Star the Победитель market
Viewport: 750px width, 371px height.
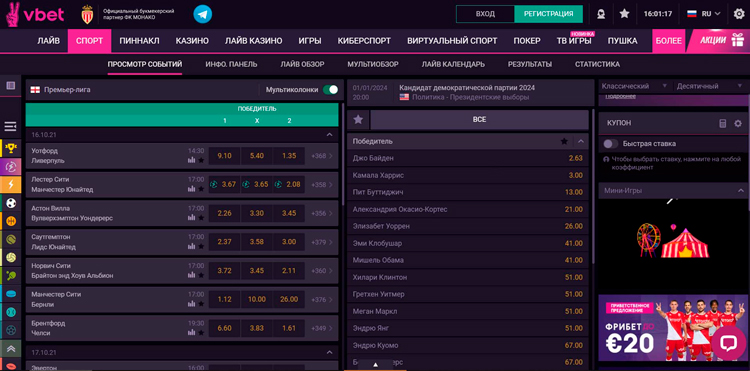click(x=564, y=141)
